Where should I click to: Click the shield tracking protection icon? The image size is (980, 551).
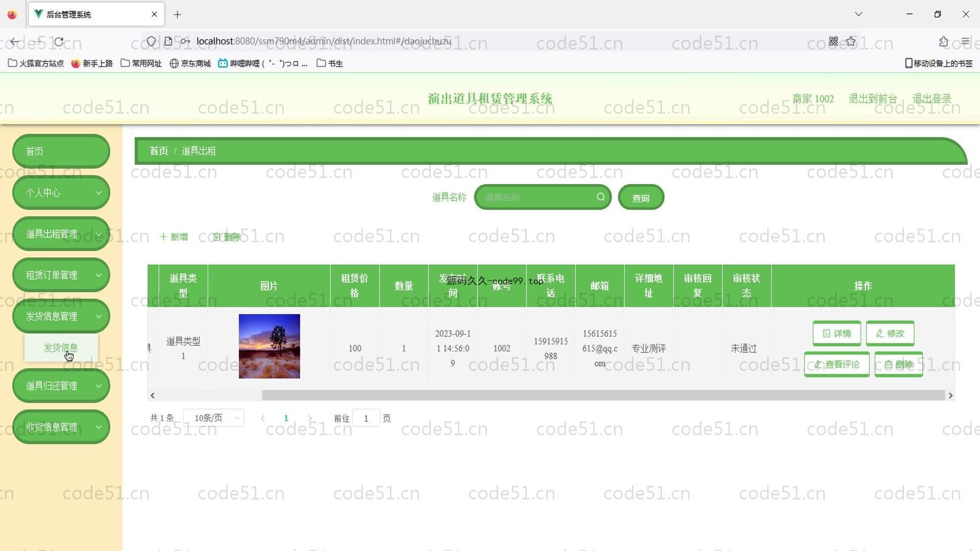151,41
